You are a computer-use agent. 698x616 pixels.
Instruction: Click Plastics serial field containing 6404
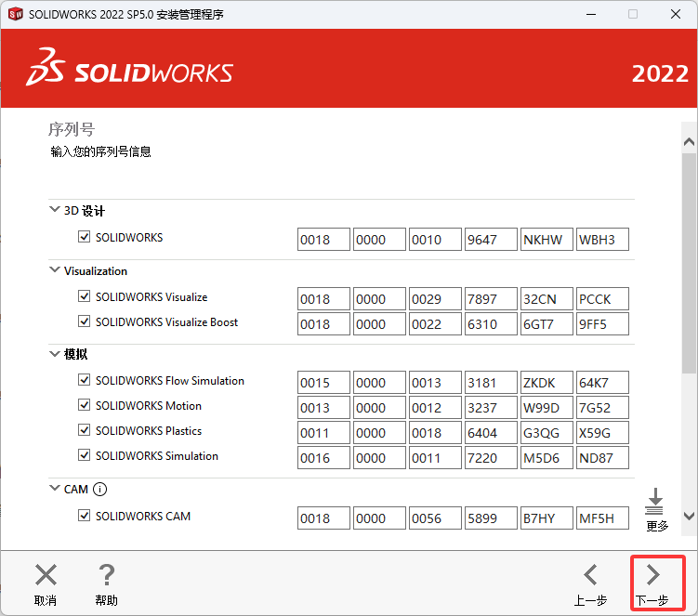[491, 433]
